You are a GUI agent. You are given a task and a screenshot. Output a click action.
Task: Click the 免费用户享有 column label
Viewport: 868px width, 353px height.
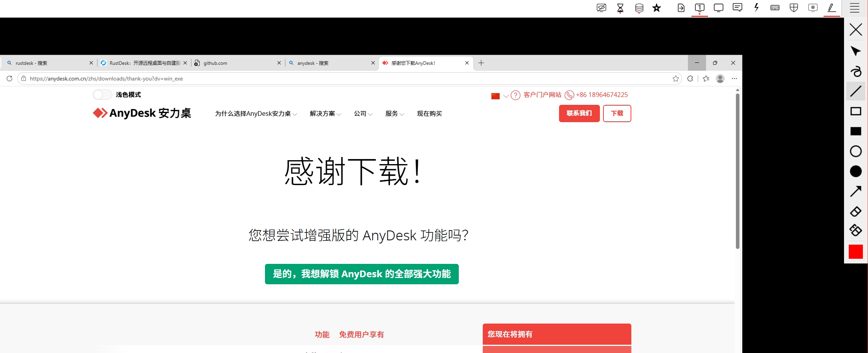tap(362, 335)
